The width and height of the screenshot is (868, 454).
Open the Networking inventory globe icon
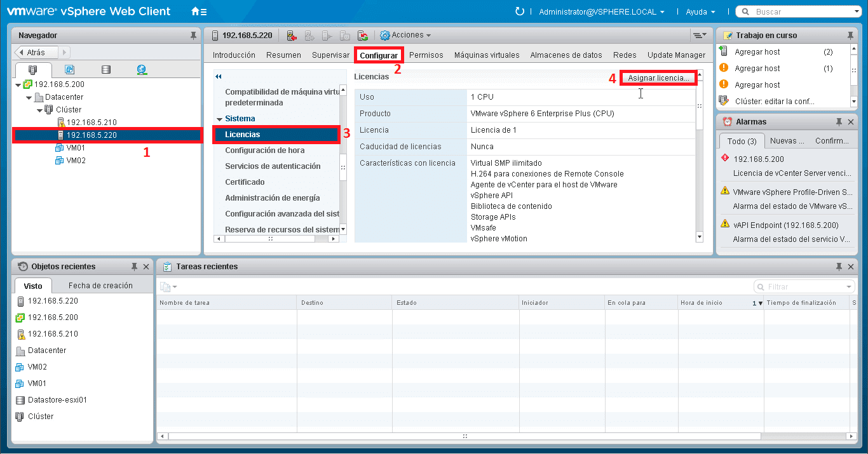pyautogui.click(x=141, y=70)
